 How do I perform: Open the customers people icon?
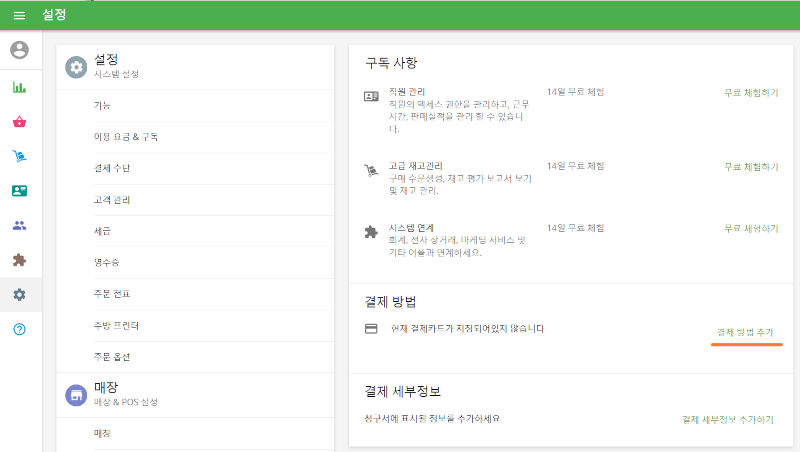pos(20,225)
